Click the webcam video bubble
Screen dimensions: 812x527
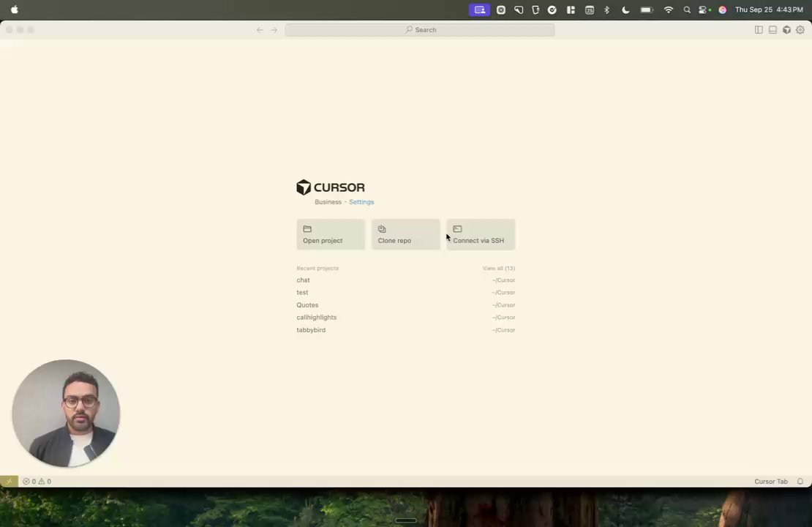(x=67, y=413)
